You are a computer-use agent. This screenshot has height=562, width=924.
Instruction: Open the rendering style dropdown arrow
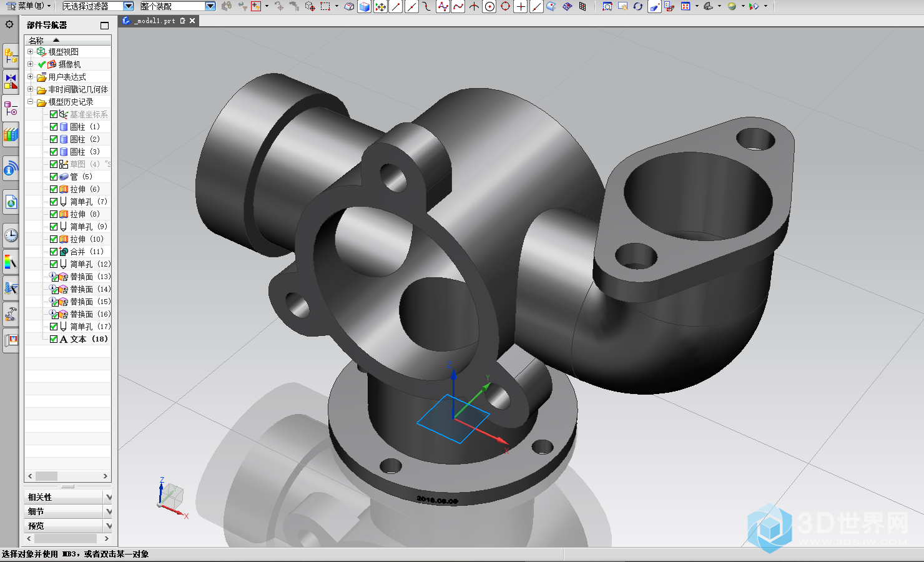(x=720, y=6)
